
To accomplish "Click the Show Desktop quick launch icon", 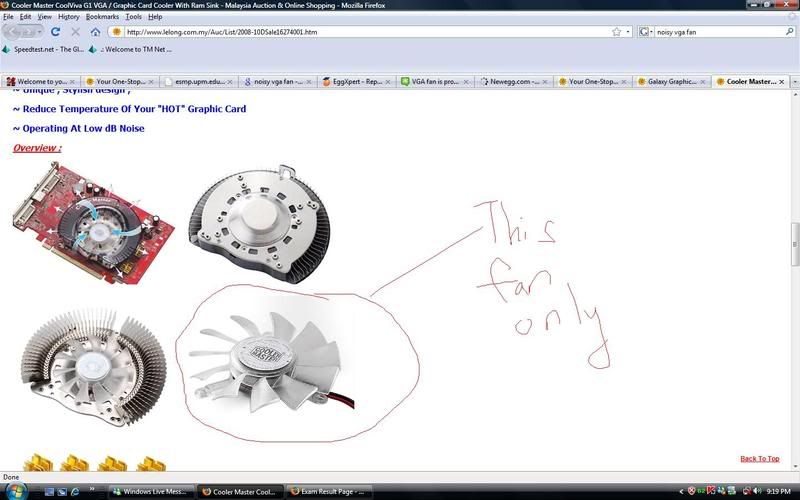I will pos(49,492).
